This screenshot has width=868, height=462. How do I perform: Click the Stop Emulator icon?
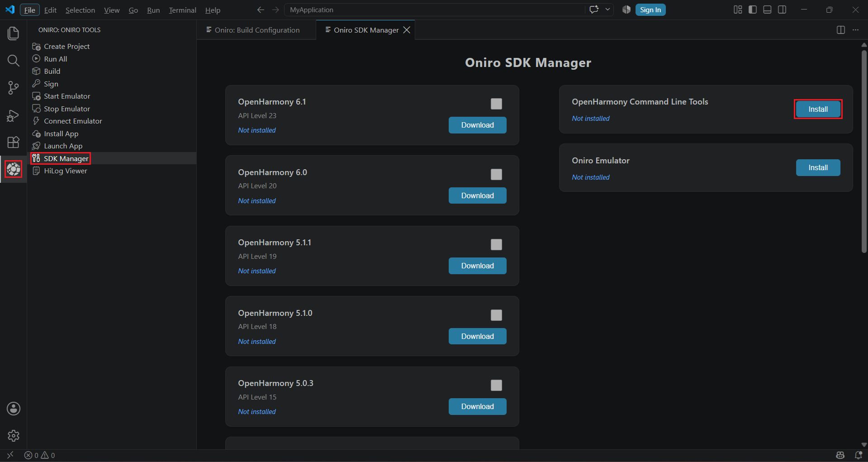37,109
